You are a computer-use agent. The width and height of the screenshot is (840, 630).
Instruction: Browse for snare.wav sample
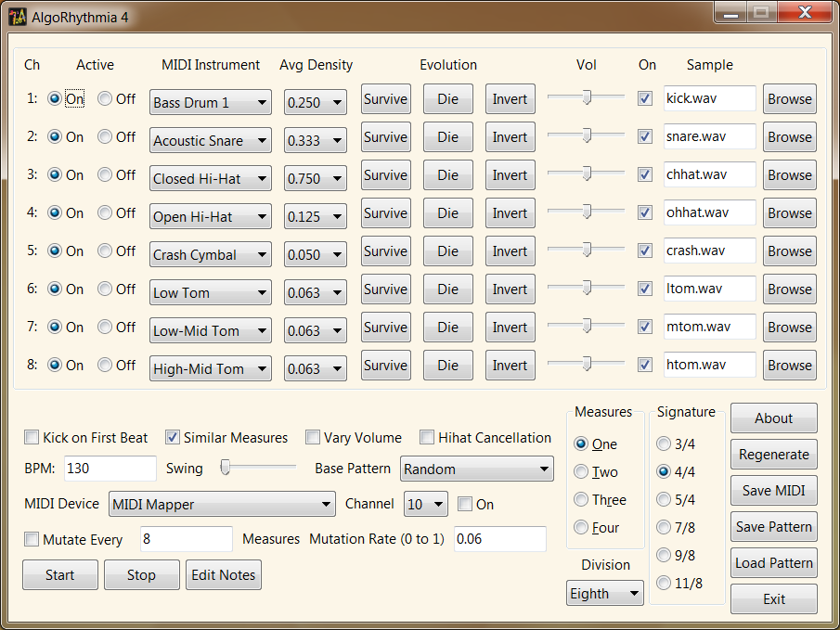tap(790, 136)
